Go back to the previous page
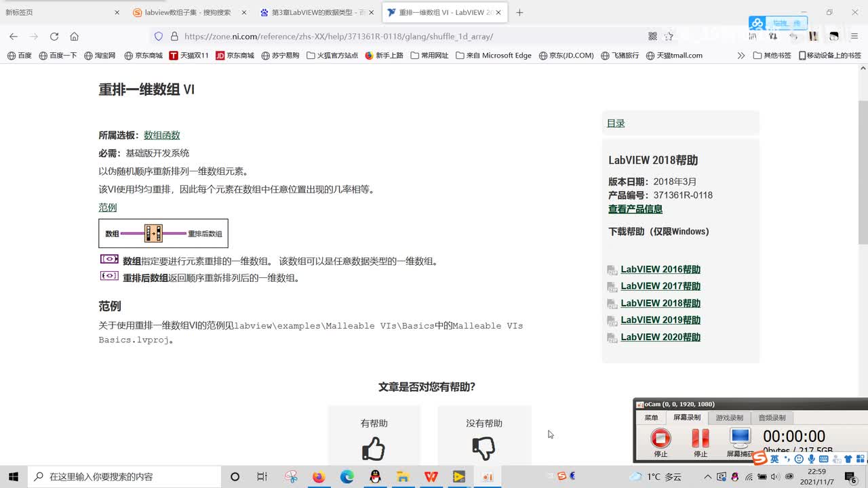 click(14, 37)
